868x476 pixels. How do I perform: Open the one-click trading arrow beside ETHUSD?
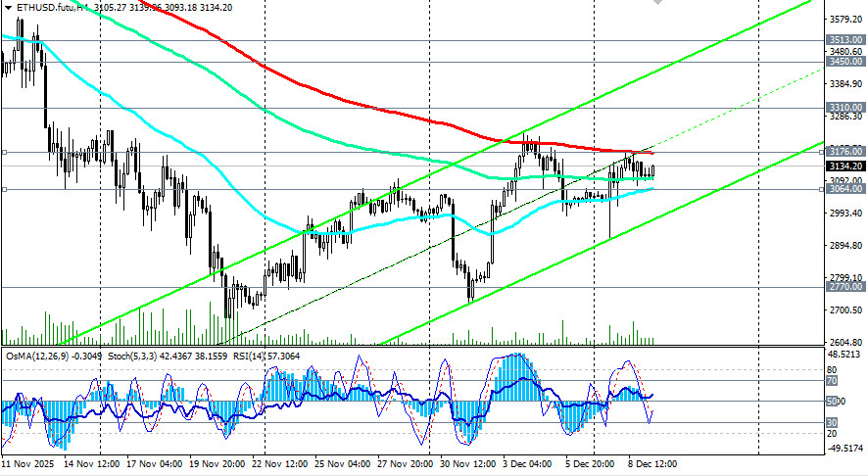click(8, 8)
